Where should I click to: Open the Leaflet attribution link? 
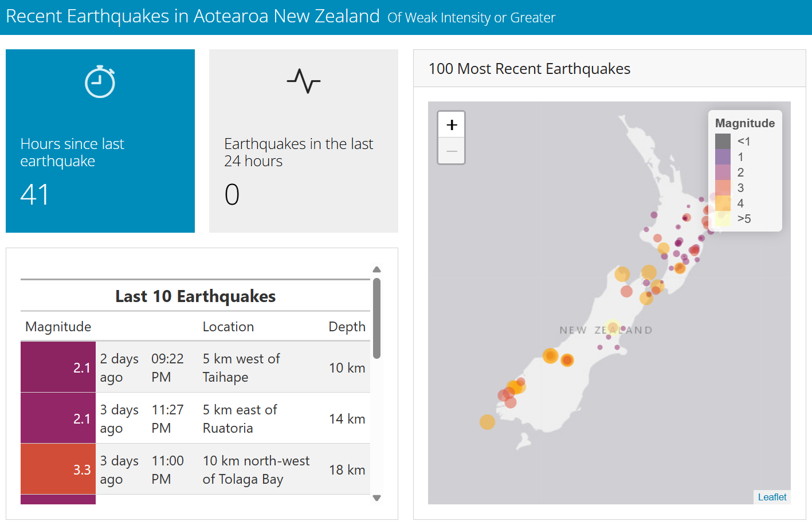[x=772, y=497]
